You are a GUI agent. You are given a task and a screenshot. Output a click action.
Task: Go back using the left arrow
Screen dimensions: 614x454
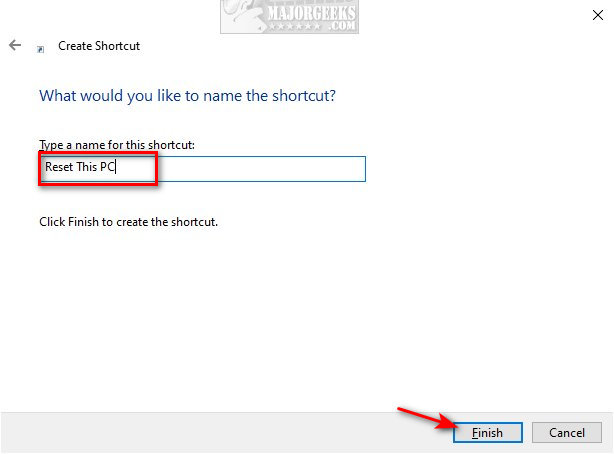point(15,45)
